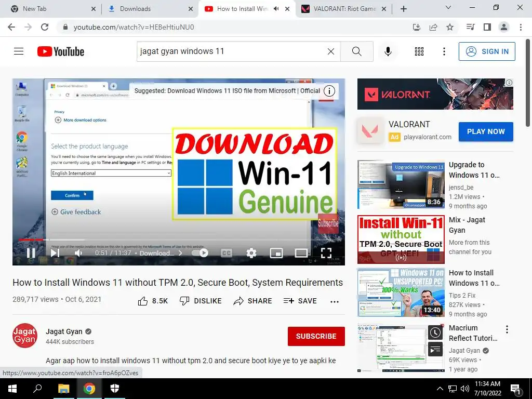Seek along the red video progress bar
Screen dimensions: 532x399
tap(179, 240)
